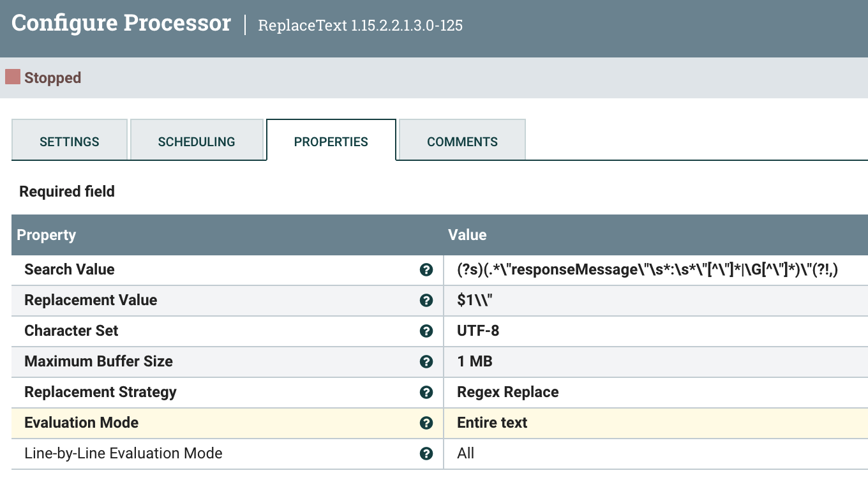The image size is (868, 489).
Task: Click help icon beside Replacement Strategy
Action: pos(426,393)
